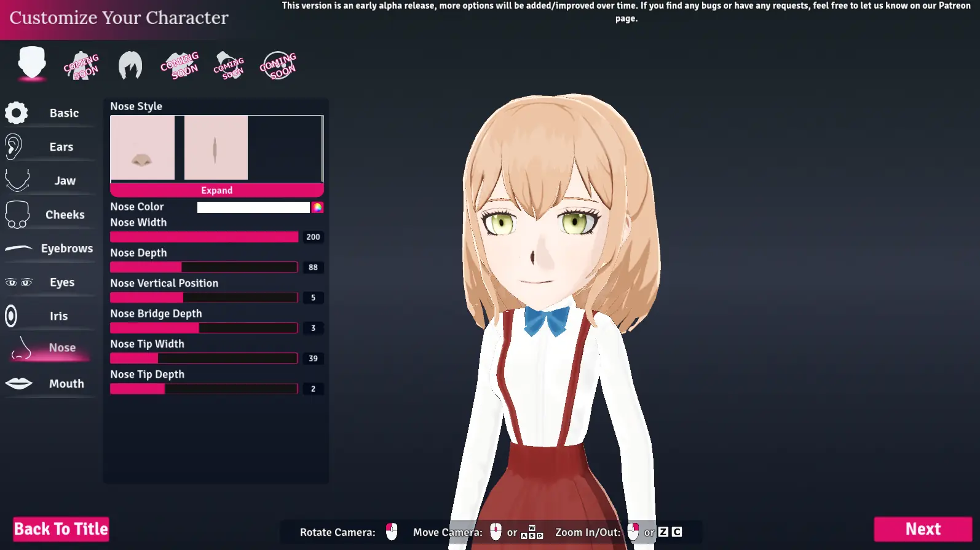Set the Nose Tip Width slider
This screenshot has height=550, width=980.
pos(204,359)
